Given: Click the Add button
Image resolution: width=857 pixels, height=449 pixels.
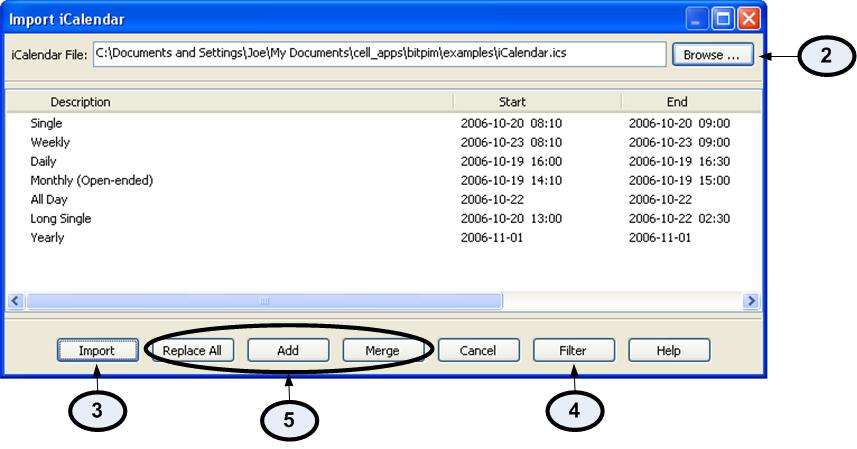Looking at the screenshot, I should point(288,350).
